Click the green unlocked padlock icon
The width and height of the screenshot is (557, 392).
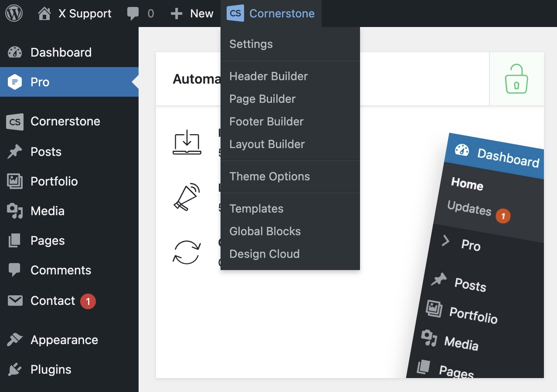click(516, 79)
